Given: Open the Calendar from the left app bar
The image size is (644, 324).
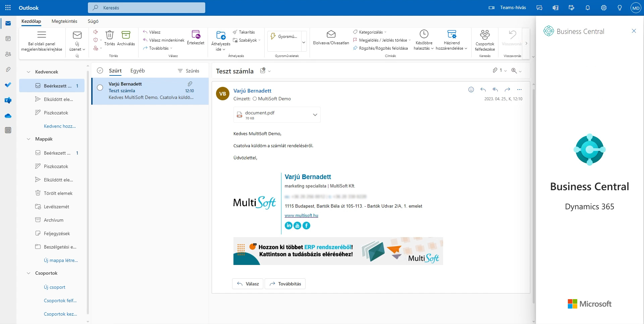Looking at the screenshot, I should coord(8,38).
